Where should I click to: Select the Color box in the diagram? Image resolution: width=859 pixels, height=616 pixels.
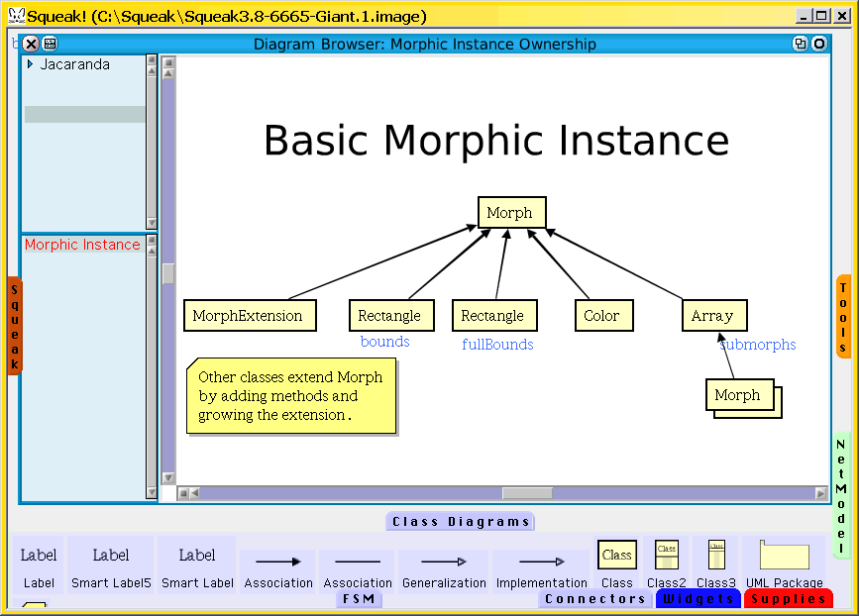pos(604,315)
